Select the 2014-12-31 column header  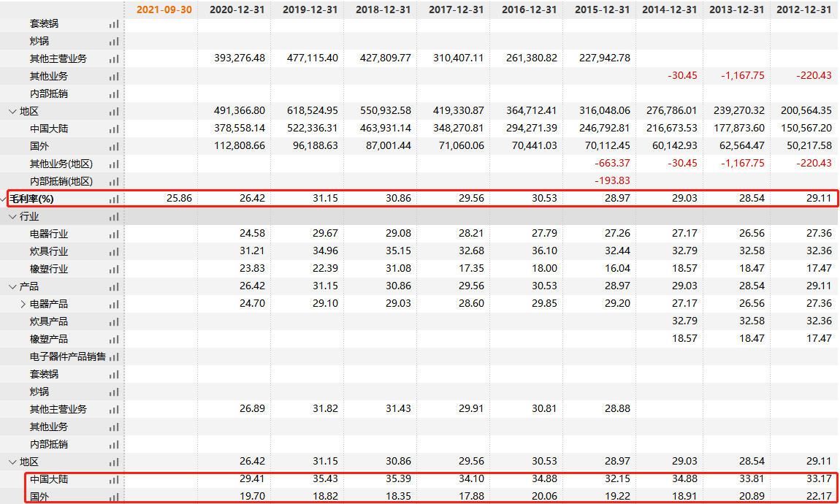pos(670,9)
